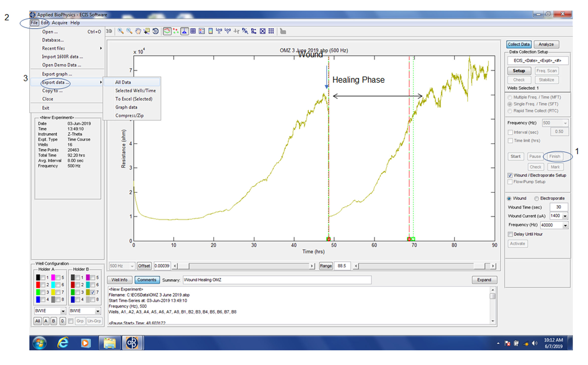The width and height of the screenshot is (588, 365).
Task: Click the Analyze button
Action: pyautogui.click(x=546, y=44)
